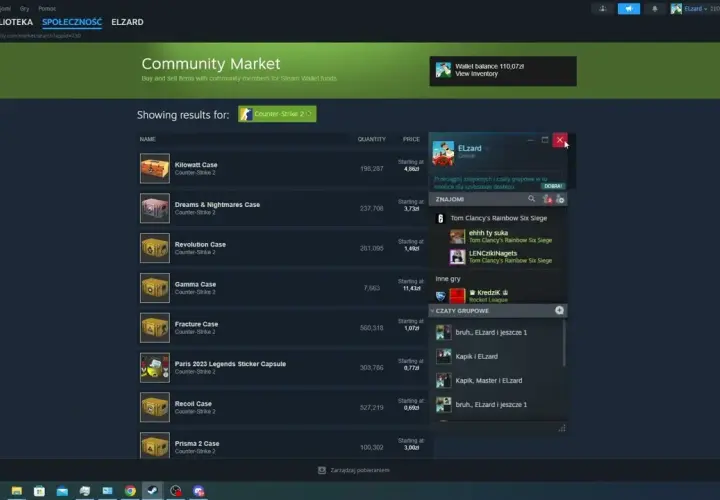Open pending friend invites icon
Viewport: 720px width, 500px height.
coord(546,199)
